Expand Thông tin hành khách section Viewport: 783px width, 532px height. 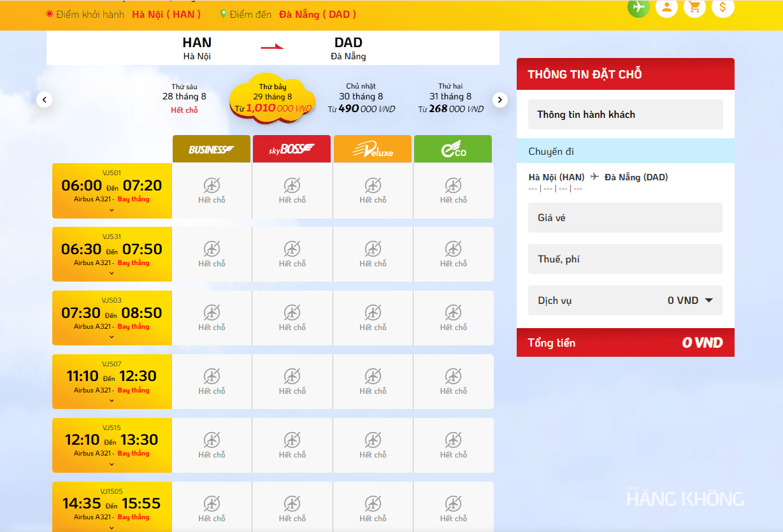click(626, 115)
